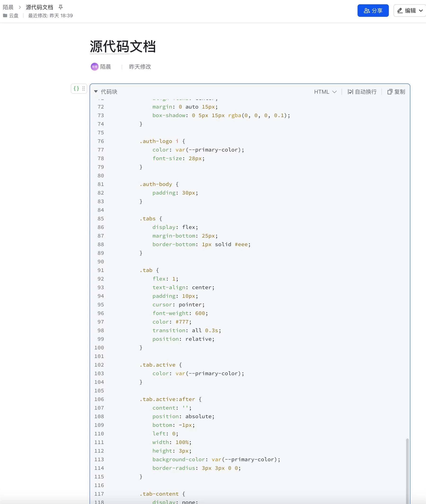Image resolution: width=426 pixels, height=504 pixels.
Task: Click the share people icon on the 分享 button
Action: tap(367, 10)
